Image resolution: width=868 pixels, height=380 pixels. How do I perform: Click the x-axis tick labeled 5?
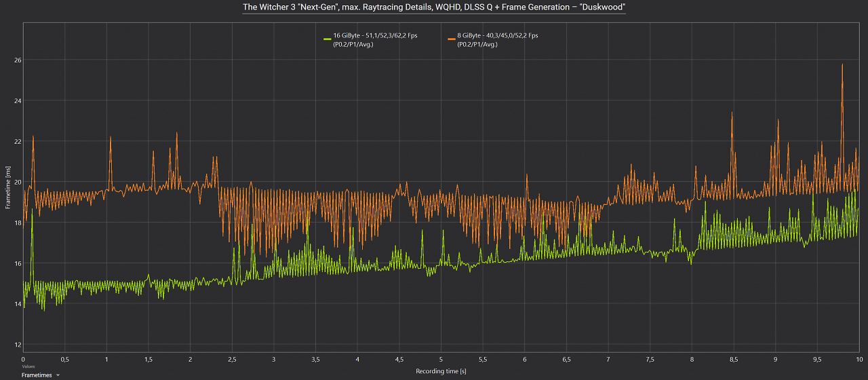click(441, 359)
